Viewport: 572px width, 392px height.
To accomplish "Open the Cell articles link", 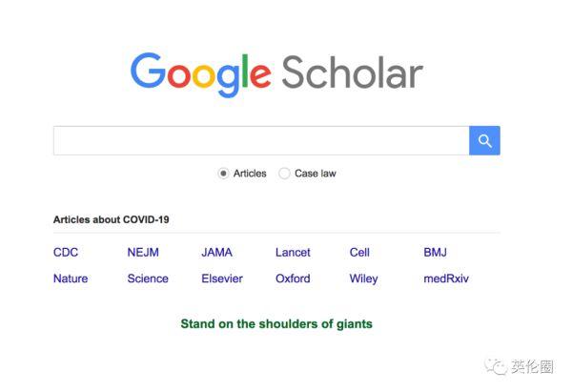I will coord(359,252).
